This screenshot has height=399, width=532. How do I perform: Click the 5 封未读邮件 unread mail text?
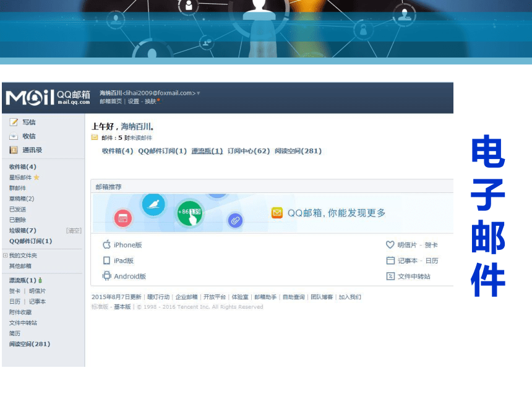(135, 138)
